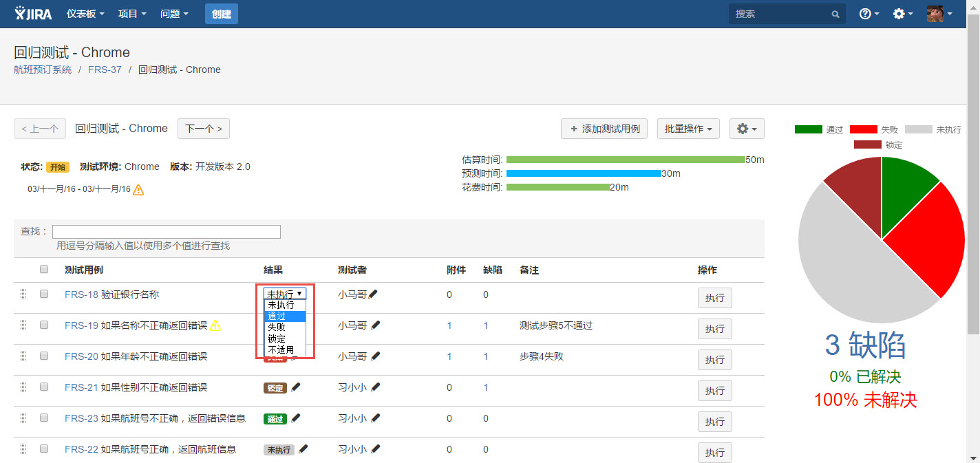Select 通过 option in the result list

tap(285, 316)
